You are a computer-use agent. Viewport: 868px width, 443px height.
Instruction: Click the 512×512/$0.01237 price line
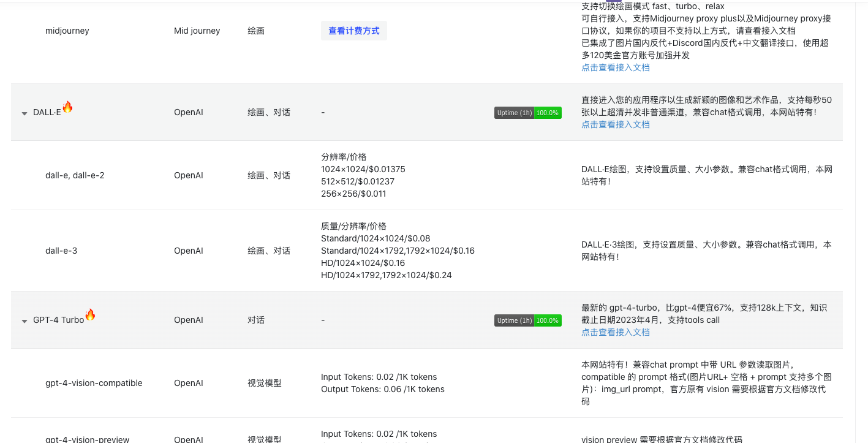(x=358, y=181)
